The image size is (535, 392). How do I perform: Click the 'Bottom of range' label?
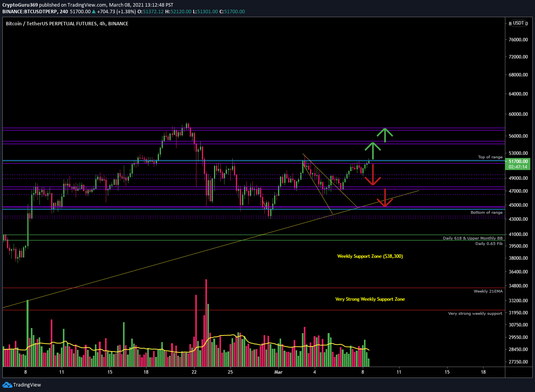tap(487, 213)
